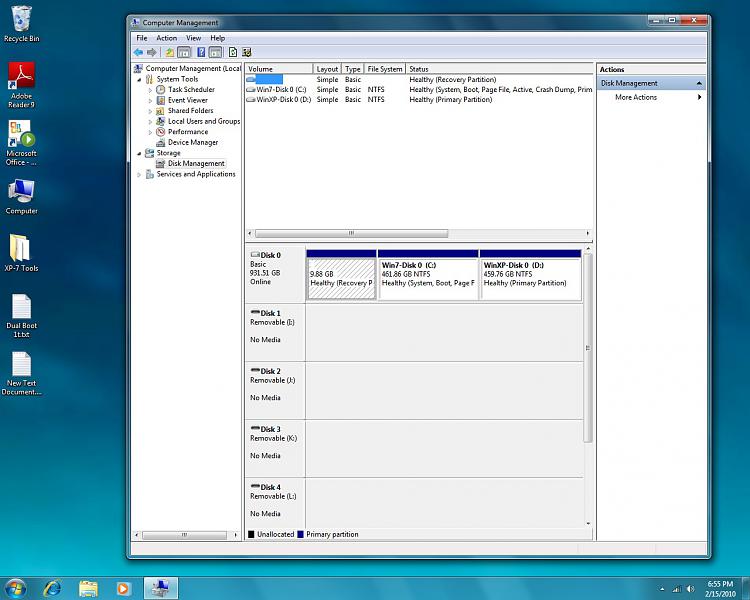
Task: Select the Win7-Disk 0 (C:) volume row
Action: coord(419,89)
